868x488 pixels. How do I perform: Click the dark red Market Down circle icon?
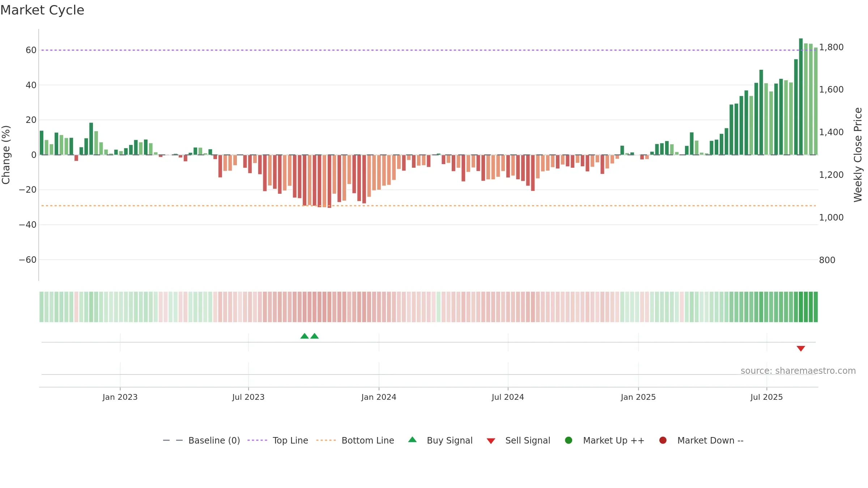pos(663,440)
